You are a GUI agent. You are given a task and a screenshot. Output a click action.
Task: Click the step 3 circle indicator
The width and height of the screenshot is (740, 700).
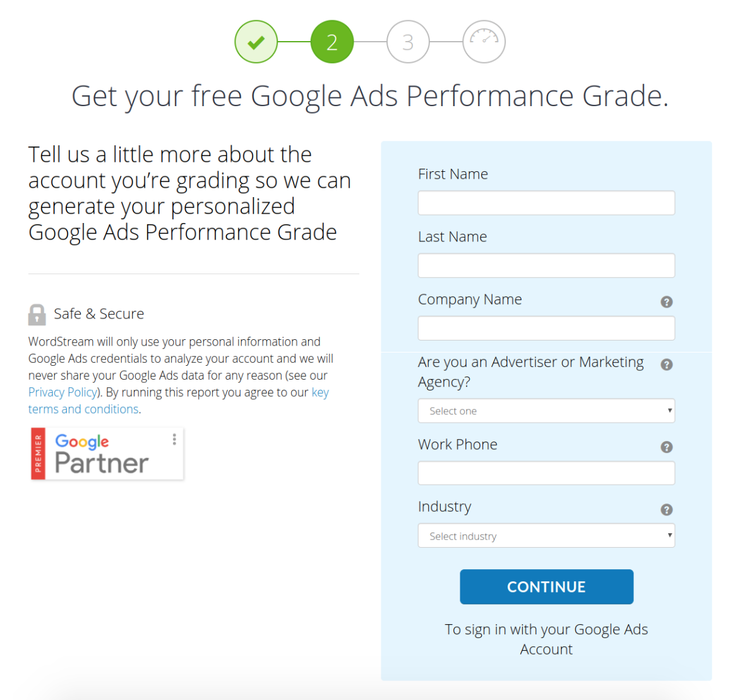click(x=408, y=42)
